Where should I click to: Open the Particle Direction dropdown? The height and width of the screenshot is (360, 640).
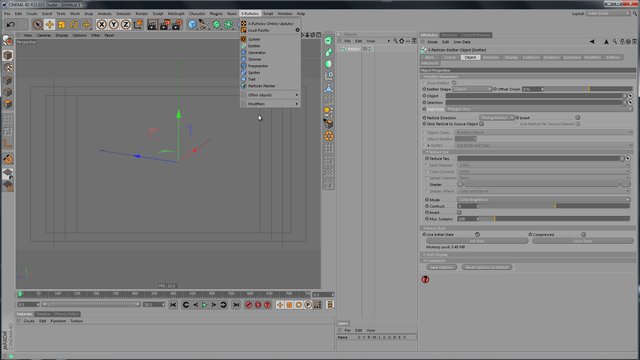(x=497, y=118)
